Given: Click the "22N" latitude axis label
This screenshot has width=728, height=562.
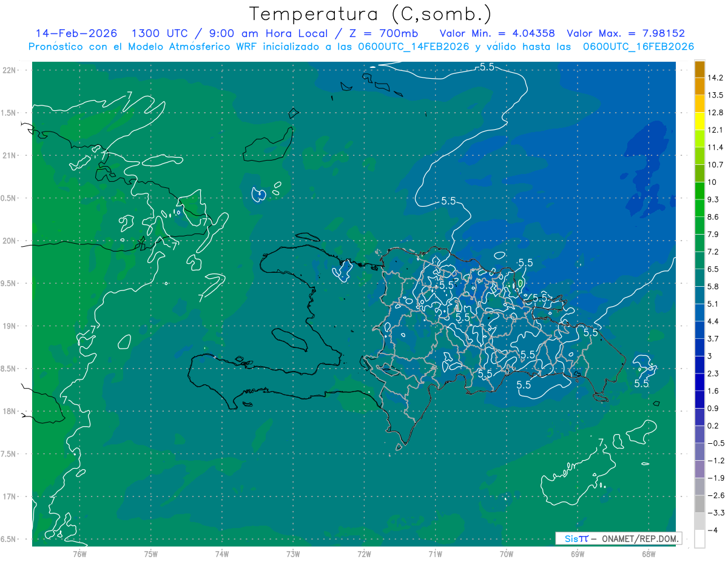Looking at the screenshot, I should [x=10, y=70].
